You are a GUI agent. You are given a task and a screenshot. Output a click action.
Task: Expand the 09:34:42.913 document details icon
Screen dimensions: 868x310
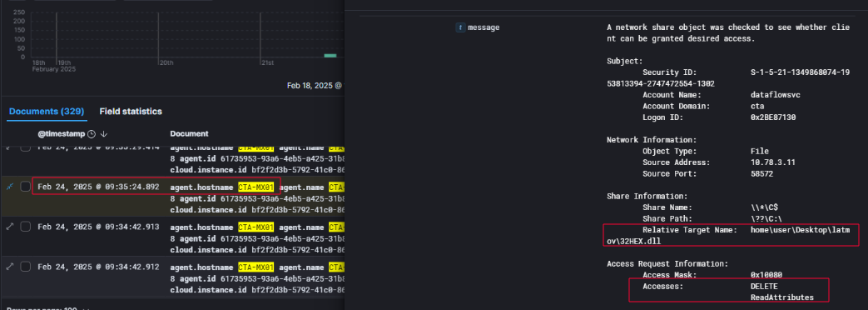[9, 227]
